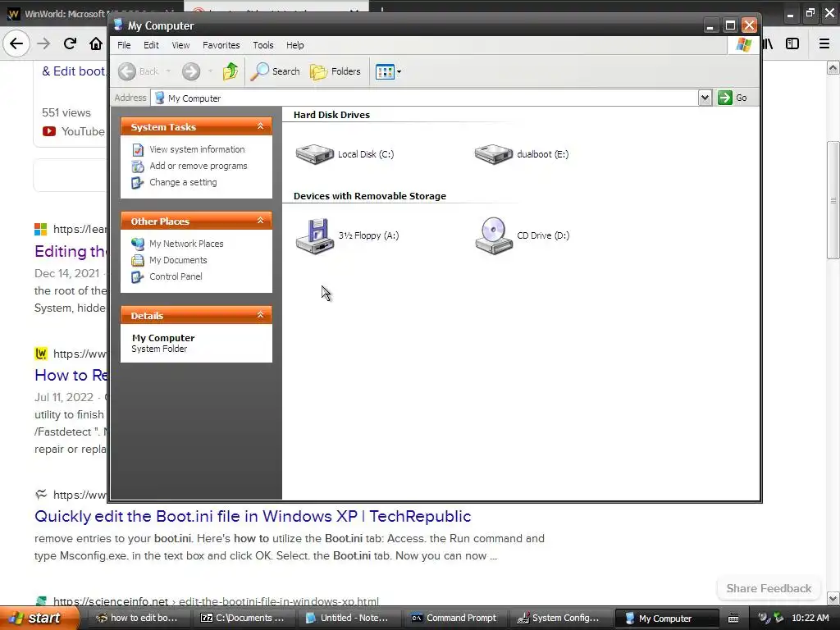The image size is (840, 630).
Task: Switch to System Config taskbar item
Action: (559, 619)
